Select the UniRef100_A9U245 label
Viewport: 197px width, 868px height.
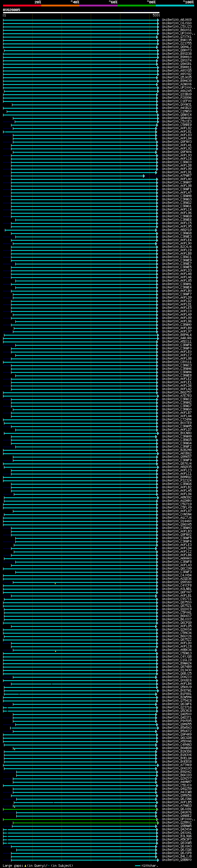point(177,91)
